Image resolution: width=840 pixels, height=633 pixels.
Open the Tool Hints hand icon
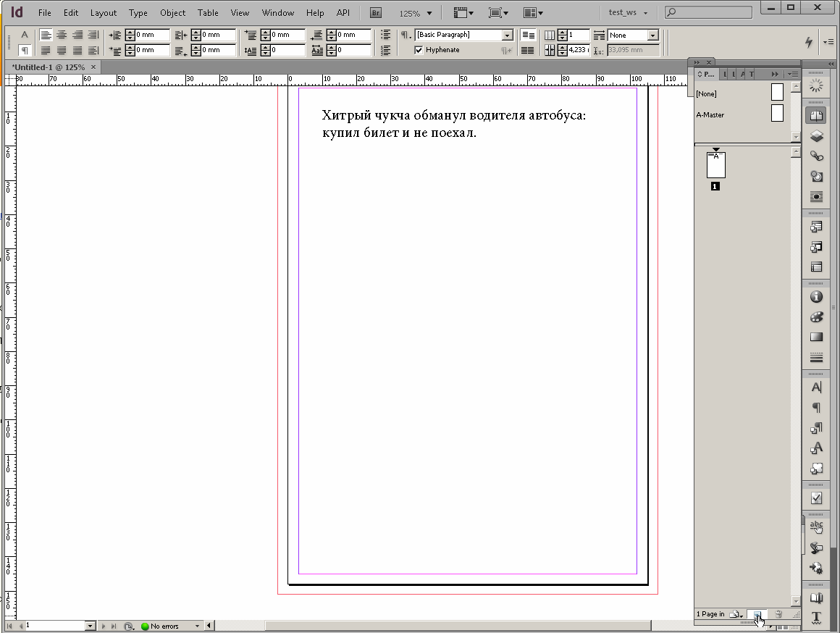coord(816,527)
